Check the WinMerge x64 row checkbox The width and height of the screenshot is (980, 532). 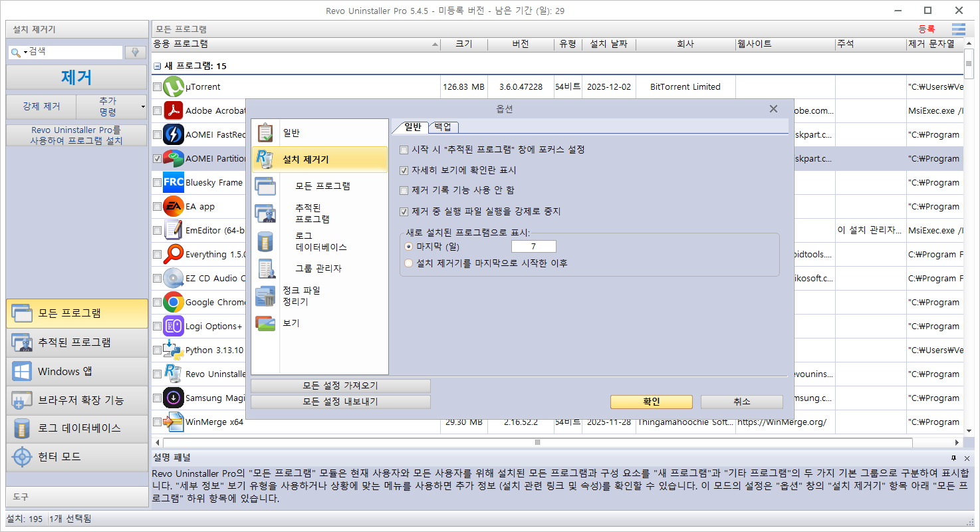click(157, 422)
